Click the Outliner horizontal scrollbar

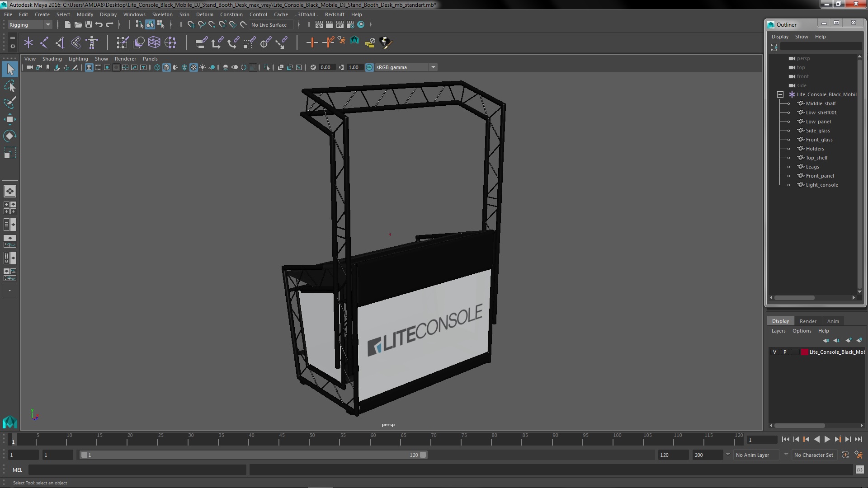point(794,298)
